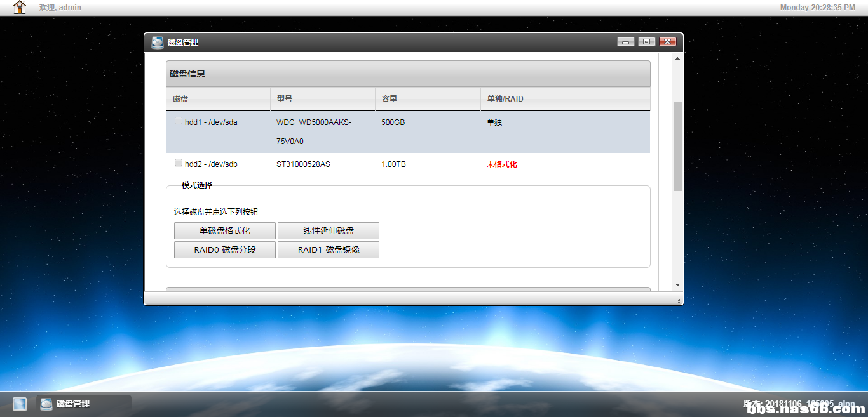Image resolution: width=868 pixels, height=417 pixels.
Task: Maximize the 磁盘管理 window
Action: click(x=646, y=42)
